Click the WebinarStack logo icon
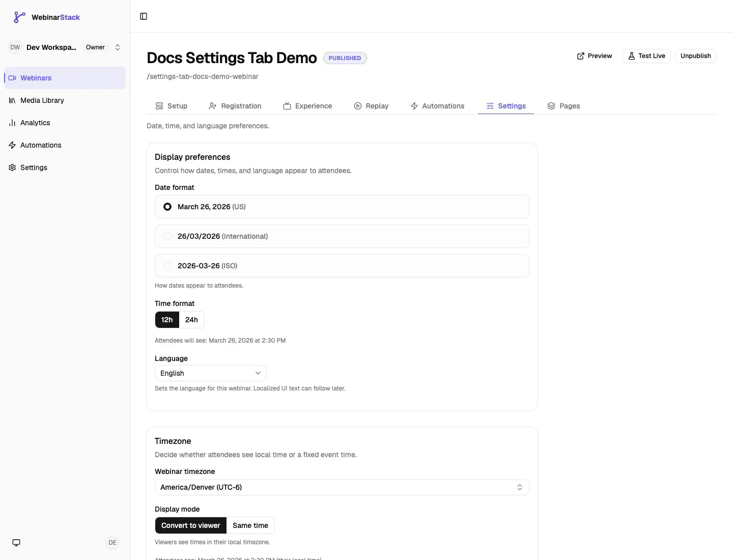Viewport: 733px width, 560px height. tap(19, 17)
